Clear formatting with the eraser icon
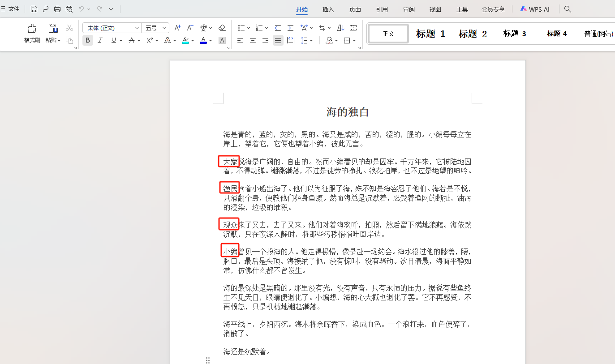 click(222, 27)
